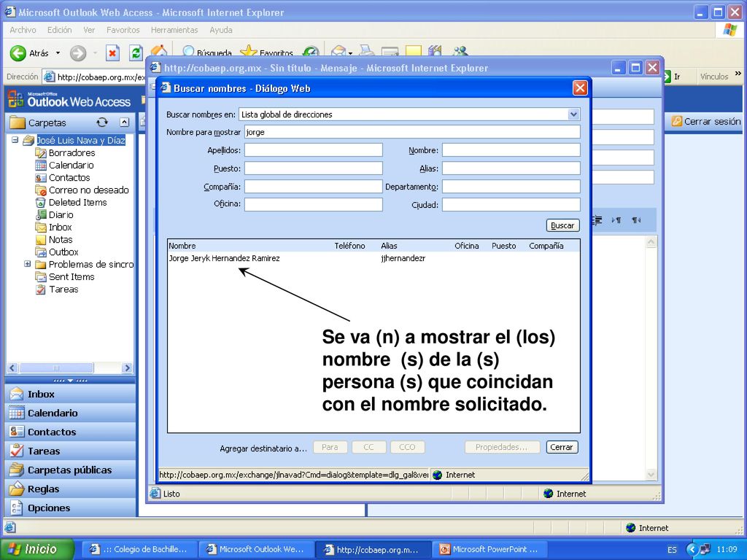Click the Cerrar button in dialog
747x560 pixels.
tap(562, 447)
